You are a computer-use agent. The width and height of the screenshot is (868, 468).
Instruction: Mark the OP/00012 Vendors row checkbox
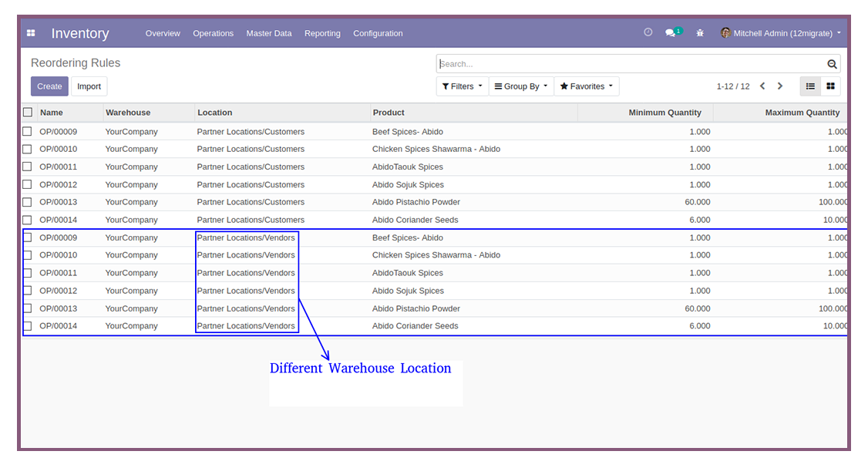click(28, 291)
